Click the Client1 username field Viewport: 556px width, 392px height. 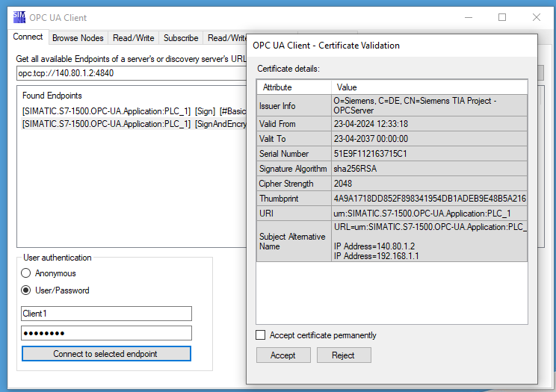pyautogui.click(x=106, y=314)
